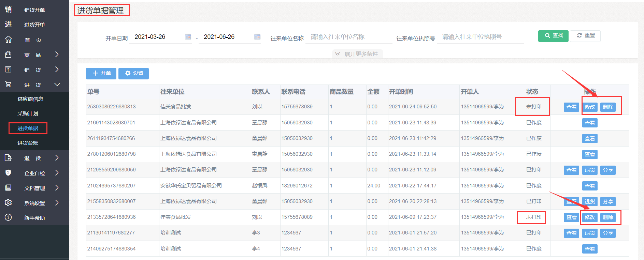
Task: Click the gear icon for 系统设置
Action: (x=8, y=203)
